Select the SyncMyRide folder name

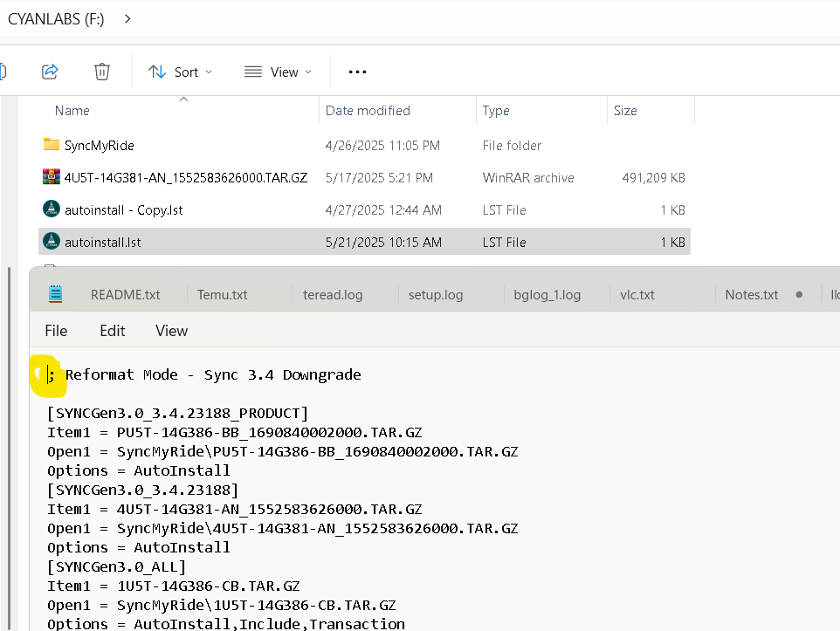(100, 146)
